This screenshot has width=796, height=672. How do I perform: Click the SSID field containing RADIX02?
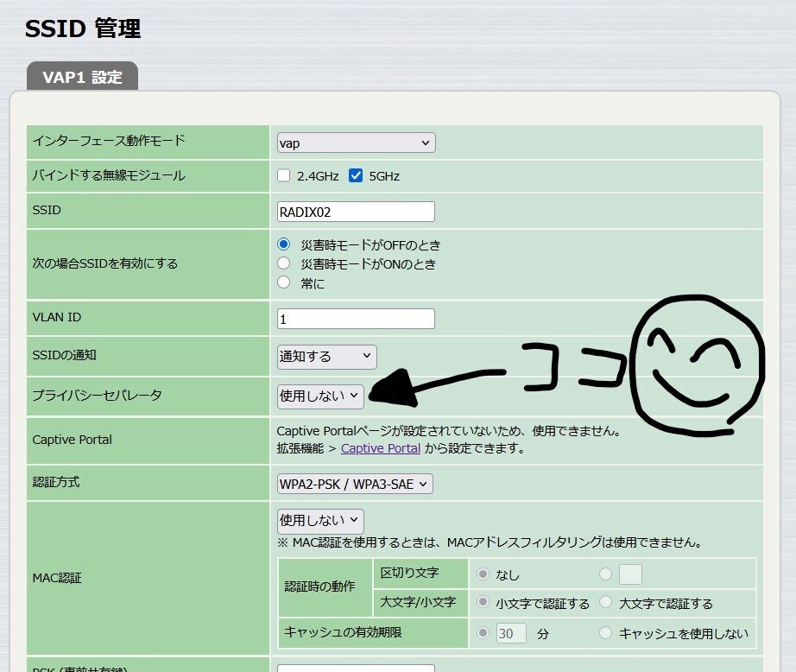click(x=354, y=210)
